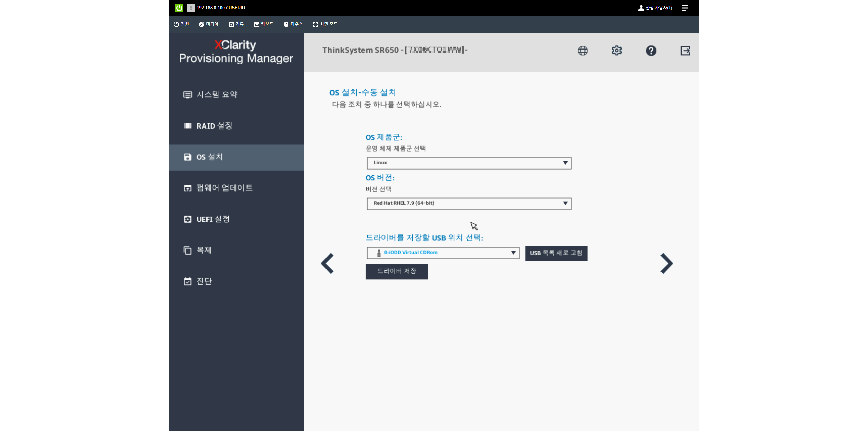Screen dimensions: 868x431
Task: Click the green power status icon
Action: pyautogui.click(x=179, y=8)
